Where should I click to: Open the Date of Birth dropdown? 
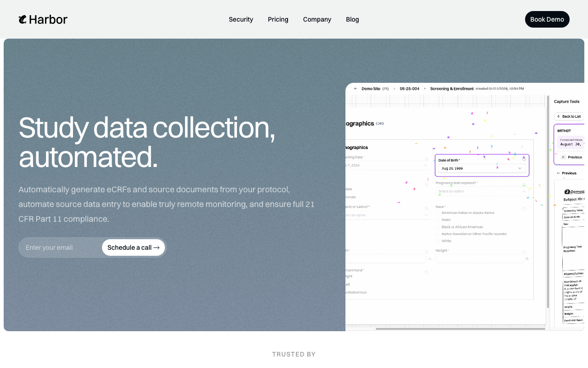482,168
